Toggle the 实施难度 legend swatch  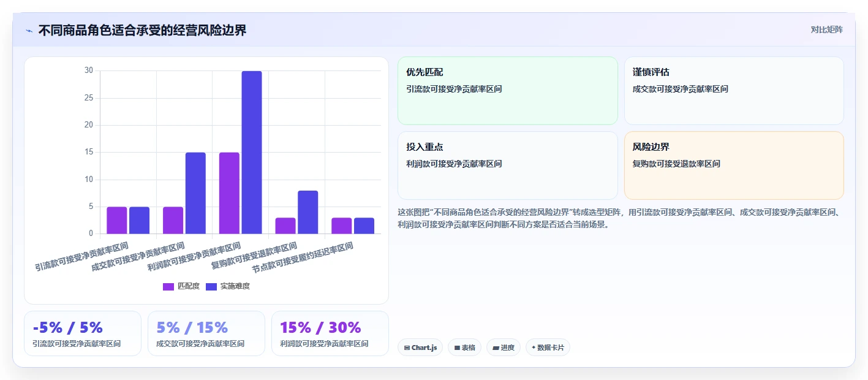tap(211, 286)
